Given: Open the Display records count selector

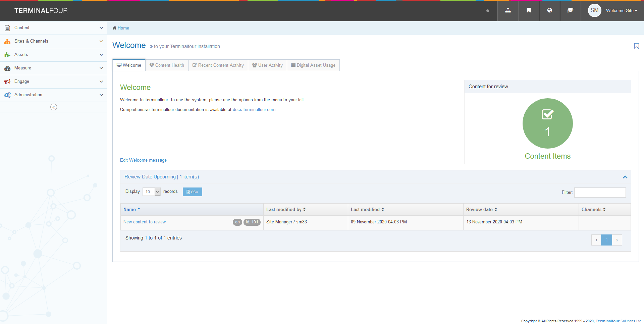Looking at the screenshot, I should tap(151, 192).
